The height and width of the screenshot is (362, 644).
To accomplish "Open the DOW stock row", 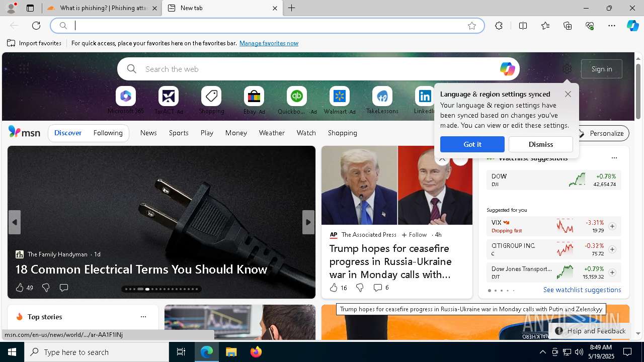I will [553, 180].
